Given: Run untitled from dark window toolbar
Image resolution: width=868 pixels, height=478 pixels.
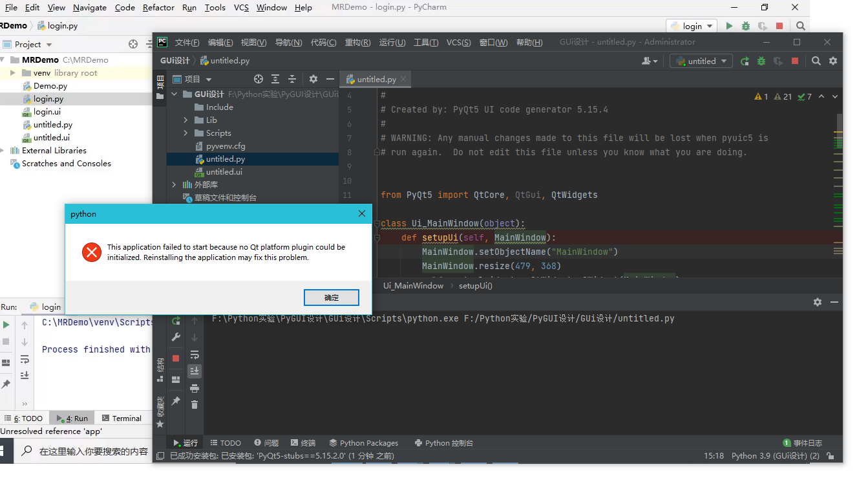Looking at the screenshot, I should pyautogui.click(x=745, y=61).
